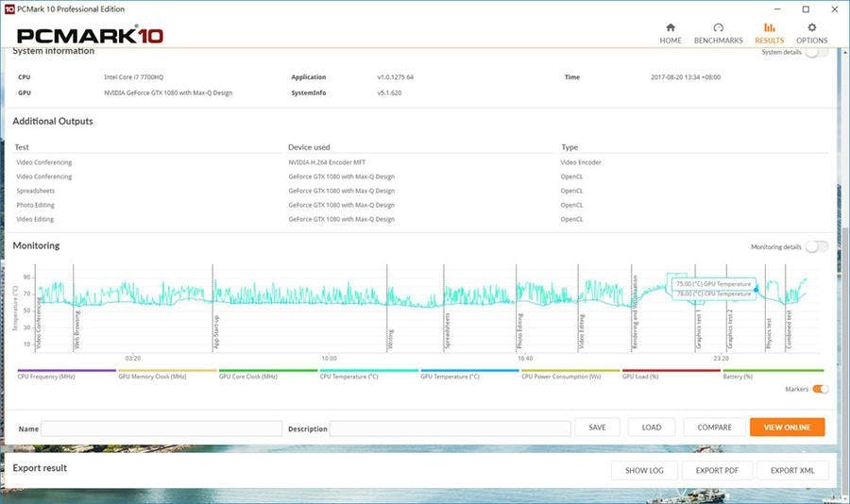The height and width of the screenshot is (504, 850).
Task: Go to the Home icon
Action: 671,28
